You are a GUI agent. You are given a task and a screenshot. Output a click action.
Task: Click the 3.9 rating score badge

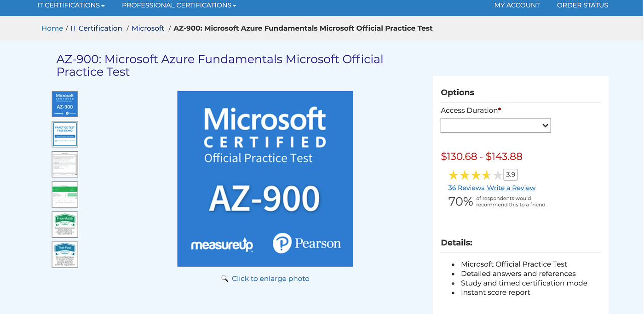(x=511, y=175)
